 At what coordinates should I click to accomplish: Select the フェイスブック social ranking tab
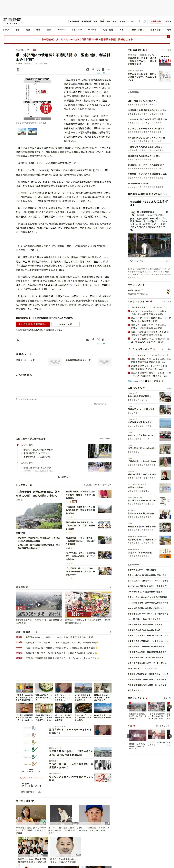pos(138,355)
